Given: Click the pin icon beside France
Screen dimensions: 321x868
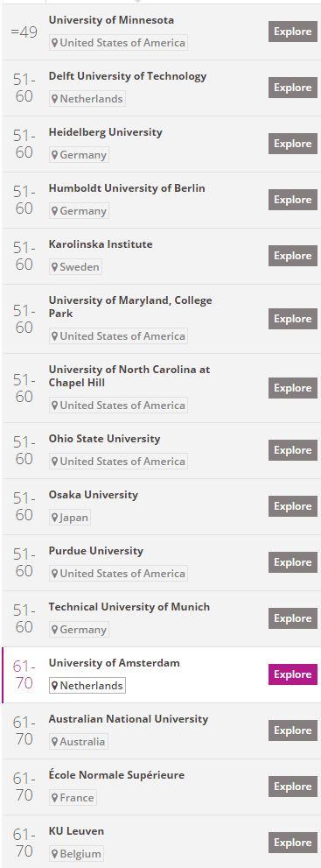Looking at the screenshot, I should (x=55, y=798).
